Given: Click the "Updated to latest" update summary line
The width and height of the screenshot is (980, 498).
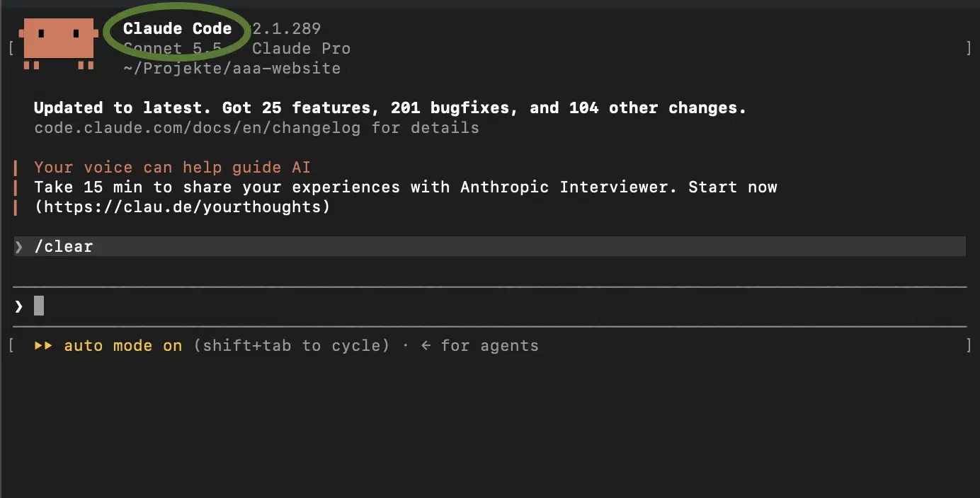Looking at the screenshot, I should tap(390, 108).
